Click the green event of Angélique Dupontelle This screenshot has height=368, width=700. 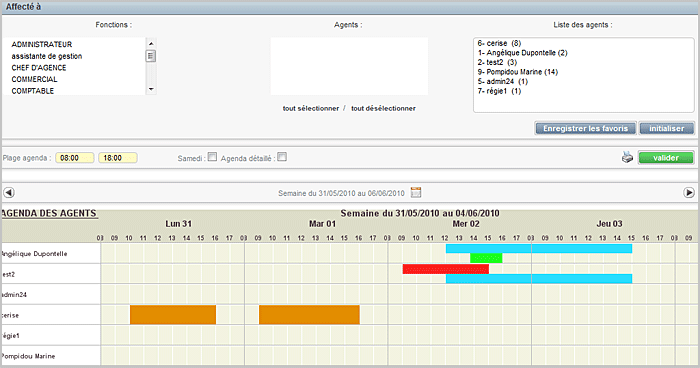click(x=486, y=258)
